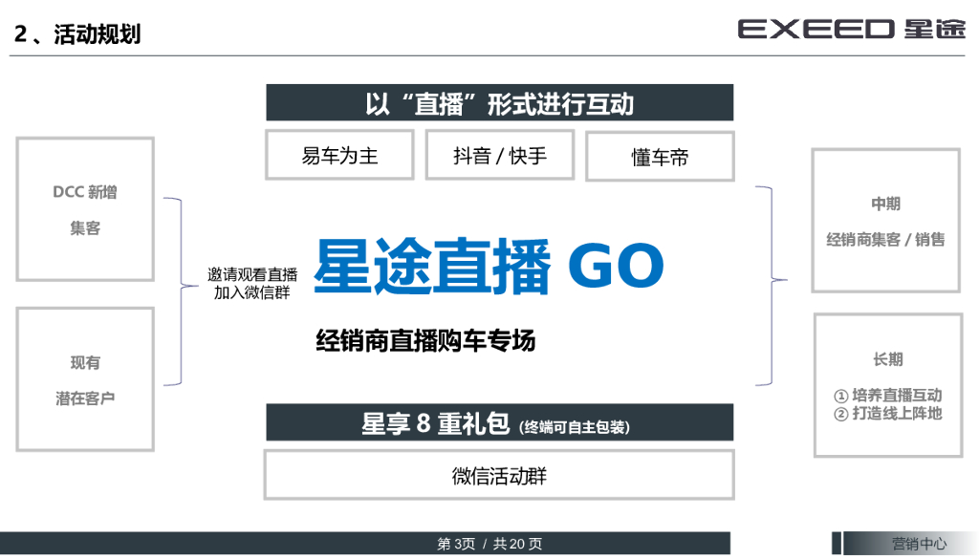Click the DCC 新增集客 box
Screen dimensions: 979x560
tap(85, 209)
